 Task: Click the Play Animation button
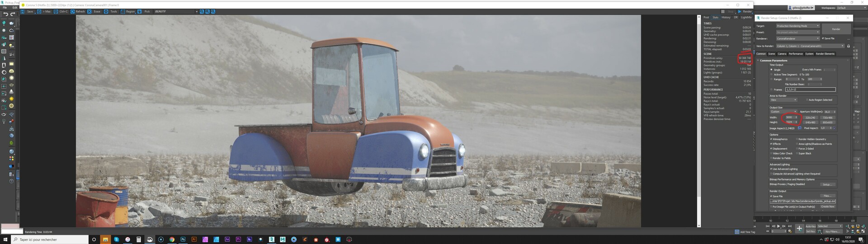pos(778,226)
